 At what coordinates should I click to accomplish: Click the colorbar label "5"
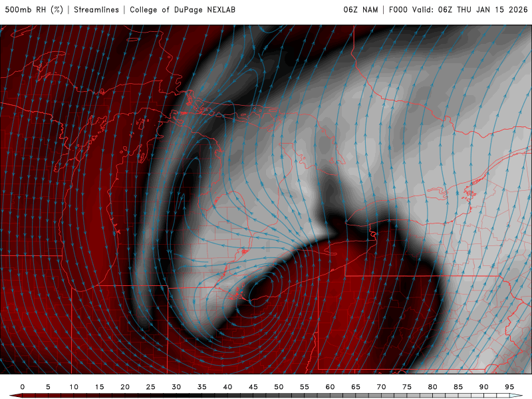[x=48, y=387]
